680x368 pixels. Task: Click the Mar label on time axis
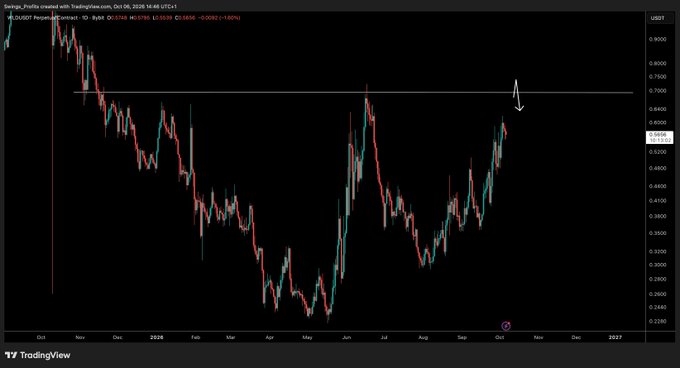(x=231, y=337)
